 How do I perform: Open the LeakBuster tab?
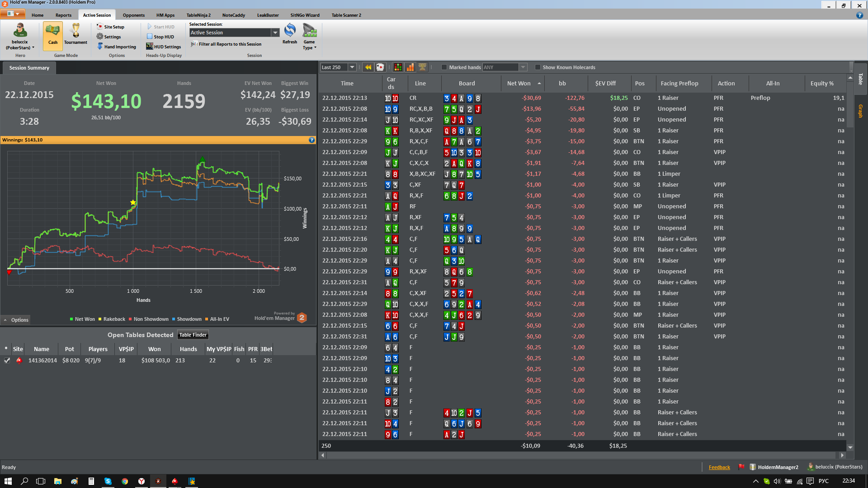tap(268, 15)
